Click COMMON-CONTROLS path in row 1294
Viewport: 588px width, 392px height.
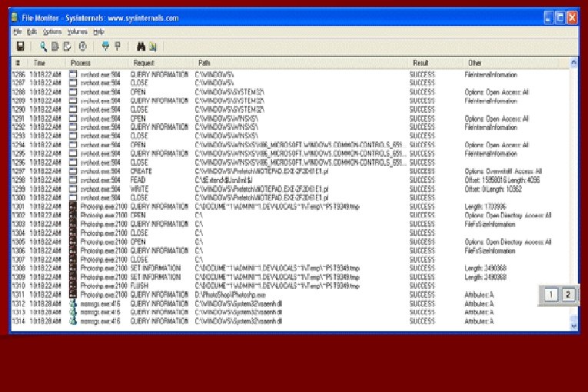[x=301, y=145]
